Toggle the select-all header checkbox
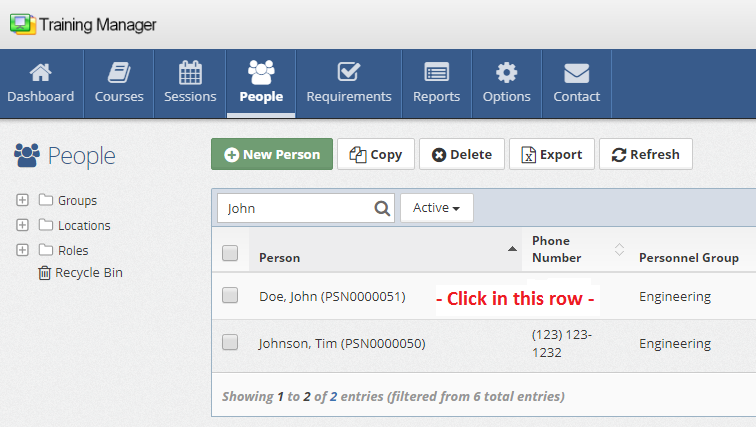 [230, 253]
